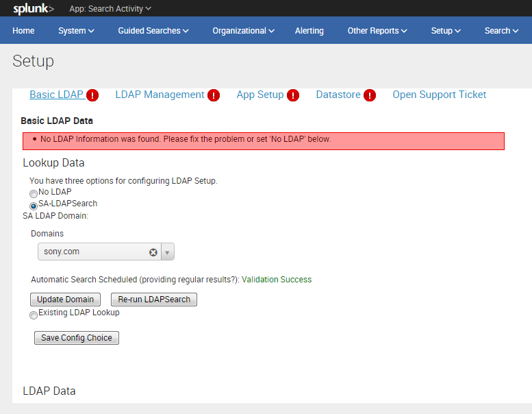Expand the Guided Searches menu
This screenshot has height=414, width=532.
(153, 31)
